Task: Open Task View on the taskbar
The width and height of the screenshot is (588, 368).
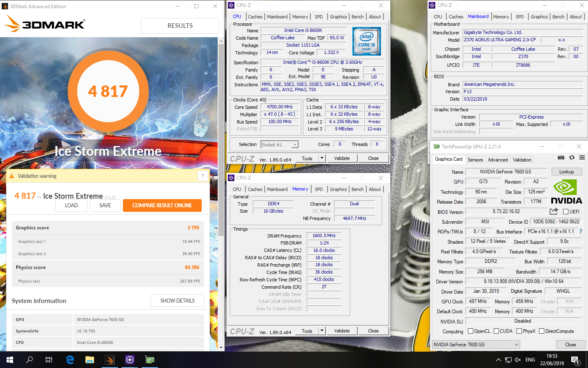Action: coord(49,360)
